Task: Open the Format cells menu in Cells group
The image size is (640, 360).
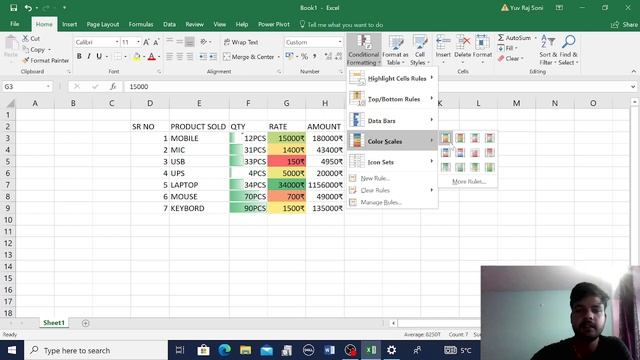Action: pos(482,50)
